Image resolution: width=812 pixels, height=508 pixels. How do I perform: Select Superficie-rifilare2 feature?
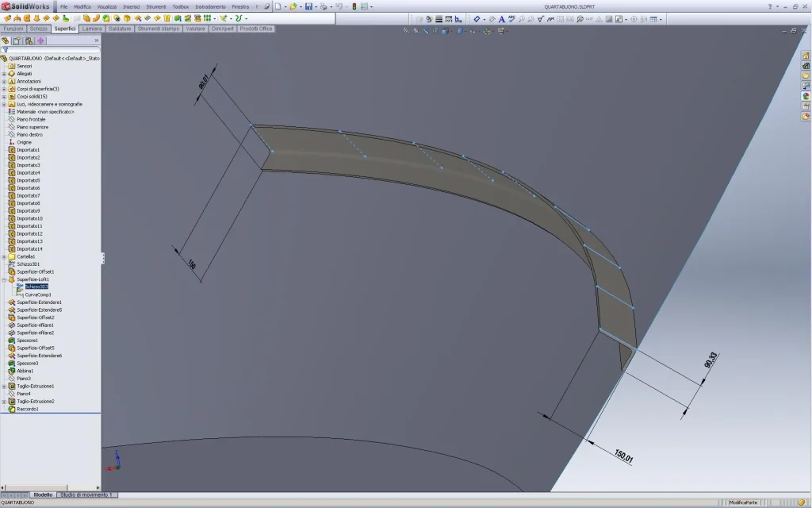pyautogui.click(x=35, y=333)
